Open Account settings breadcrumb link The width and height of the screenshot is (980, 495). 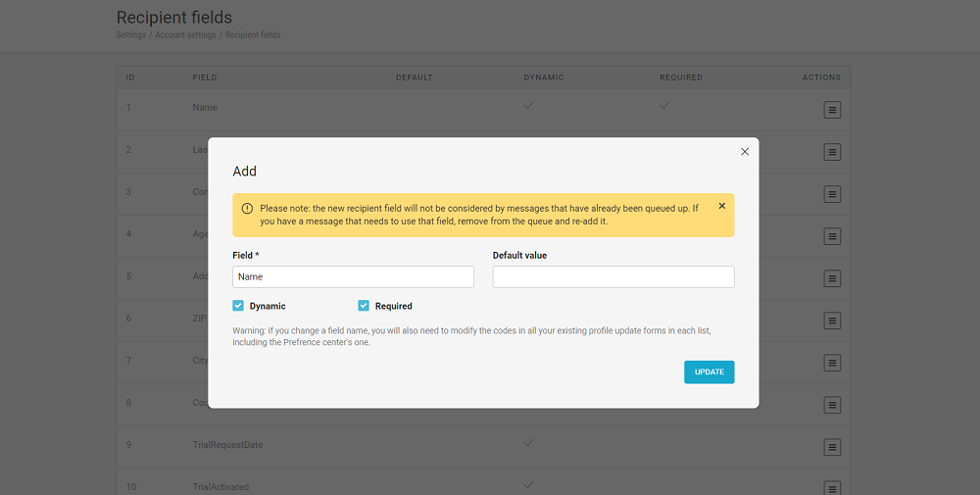click(186, 35)
